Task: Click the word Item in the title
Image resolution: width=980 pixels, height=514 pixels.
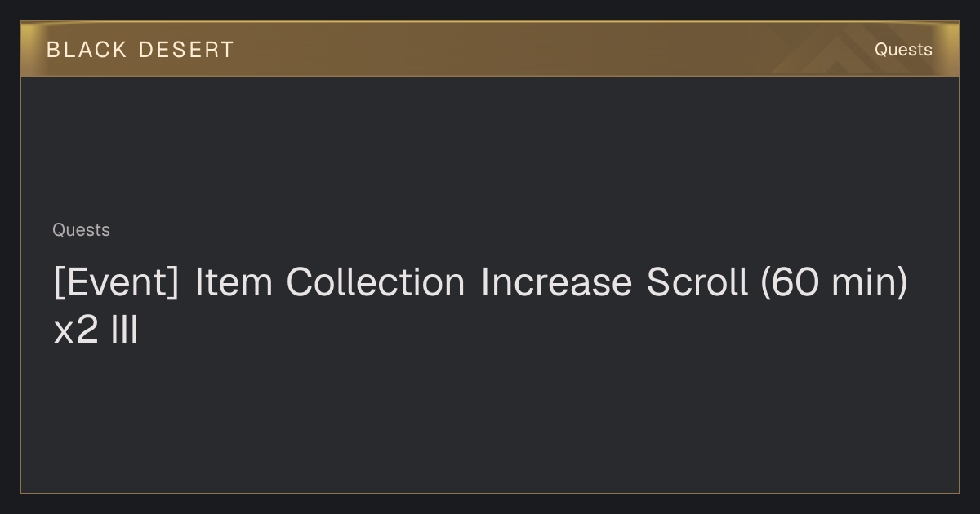Action: [x=233, y=283]
